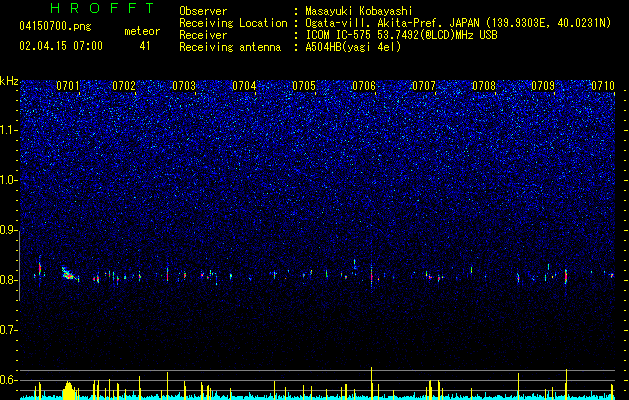Click the 1.0 kHz axis label
Screen dimensions: 629x400
tap(9, 180)
